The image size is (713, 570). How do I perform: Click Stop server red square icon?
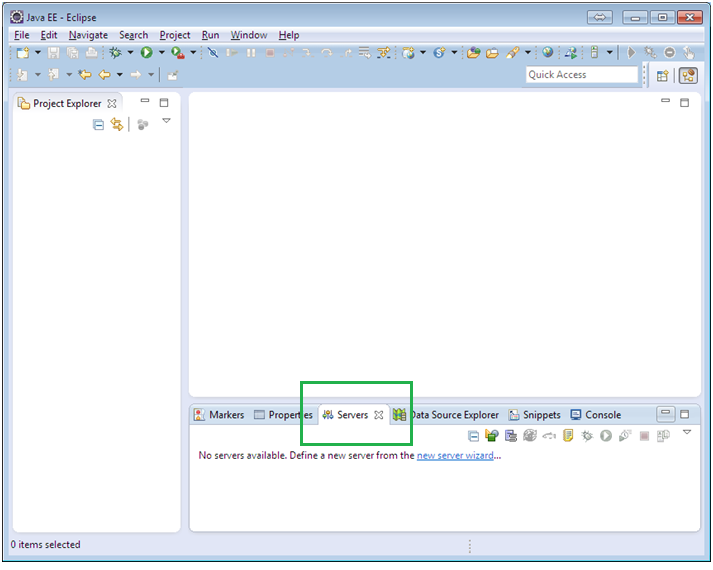tap(644, 436)
